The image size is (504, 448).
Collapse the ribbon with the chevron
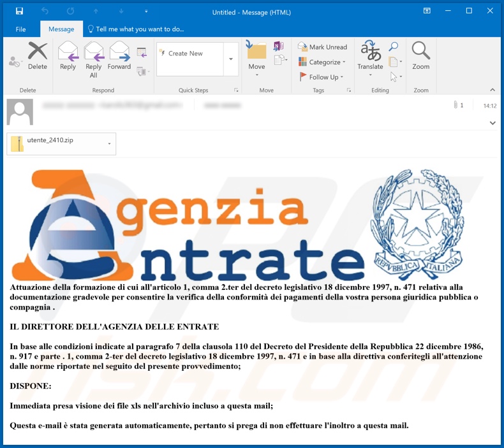point(493,90)
